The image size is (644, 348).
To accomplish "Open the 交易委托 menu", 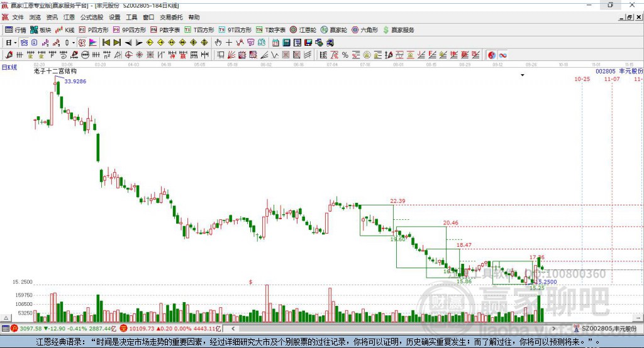I will tap(171, 17).
